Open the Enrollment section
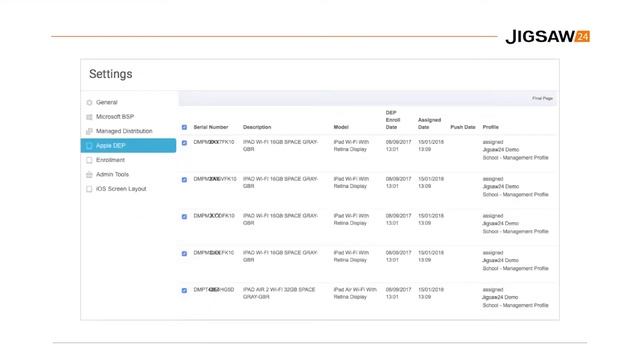 (x=110, y=160)
